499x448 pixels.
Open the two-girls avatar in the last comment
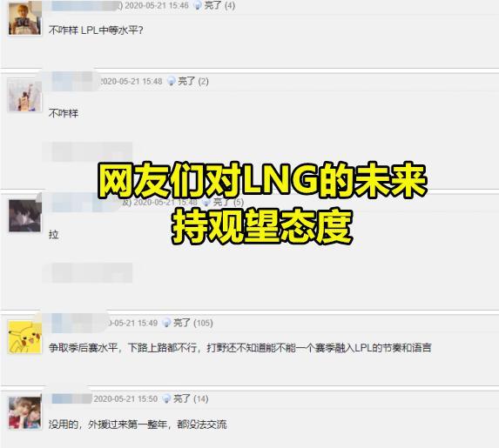click(x=25, y=412)
